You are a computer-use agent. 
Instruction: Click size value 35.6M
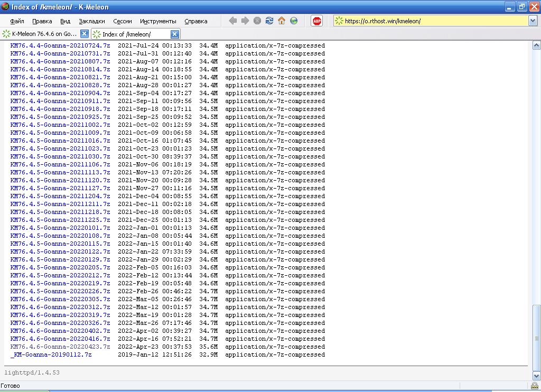(208, 347)
